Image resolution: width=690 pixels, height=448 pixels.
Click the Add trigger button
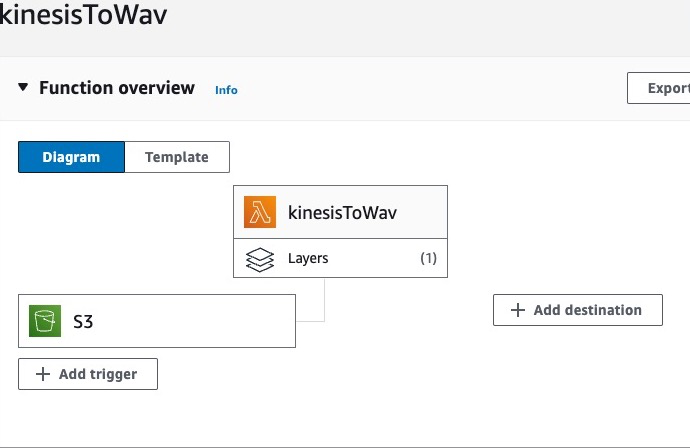(88, 374)
